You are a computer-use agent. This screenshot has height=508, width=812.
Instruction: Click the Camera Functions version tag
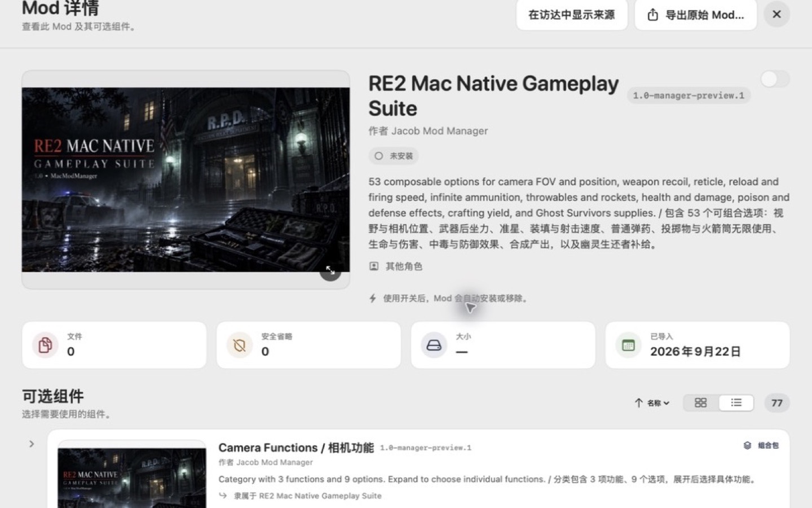(426, 448)
